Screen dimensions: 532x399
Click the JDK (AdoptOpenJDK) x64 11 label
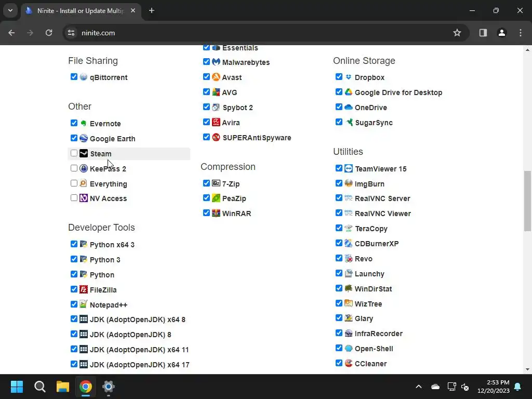[x=139, y=350]
